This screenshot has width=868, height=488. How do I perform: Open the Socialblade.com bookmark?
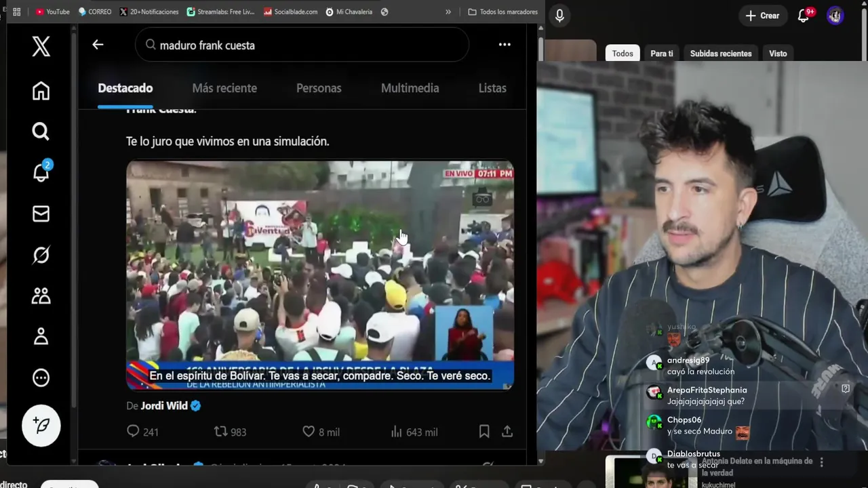pos(290,12)
